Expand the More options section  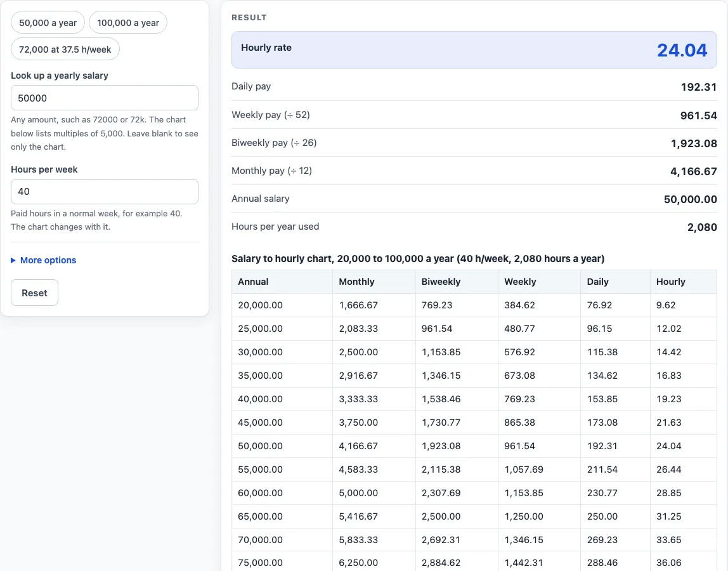[x=44, y=260]
